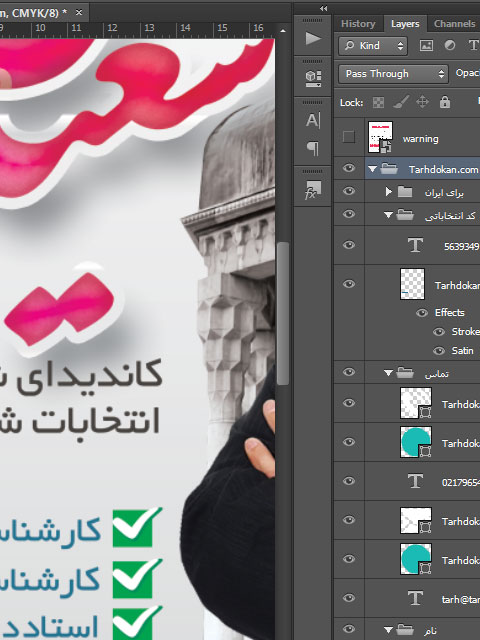Screen dimensions: 480x640
Task: Hide the کد انتخاباتی group
Action: (349, 214)
